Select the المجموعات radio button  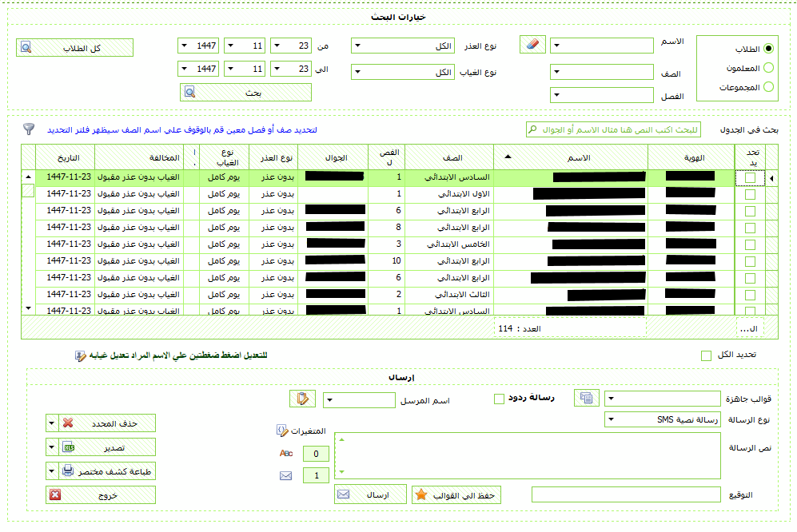[768, 87]
